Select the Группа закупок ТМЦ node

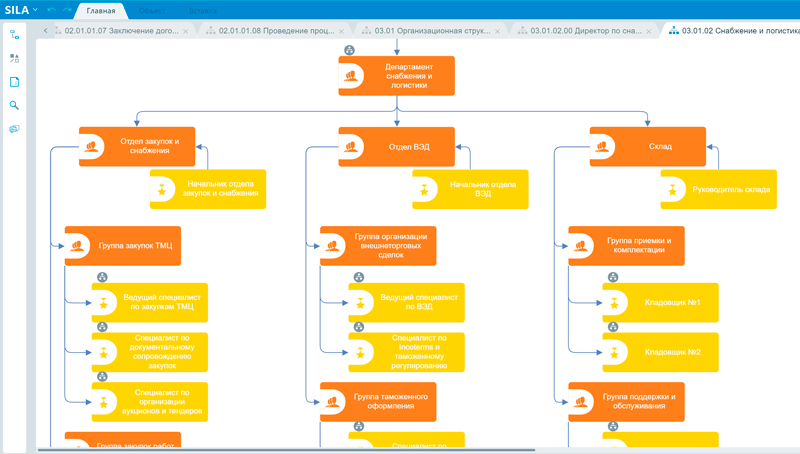click(123, 245)
